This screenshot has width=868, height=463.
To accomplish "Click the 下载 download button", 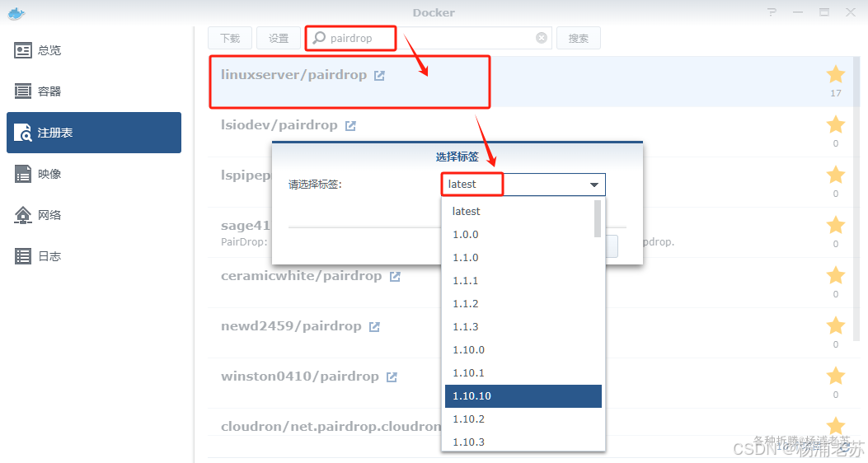I will point(230,38).
